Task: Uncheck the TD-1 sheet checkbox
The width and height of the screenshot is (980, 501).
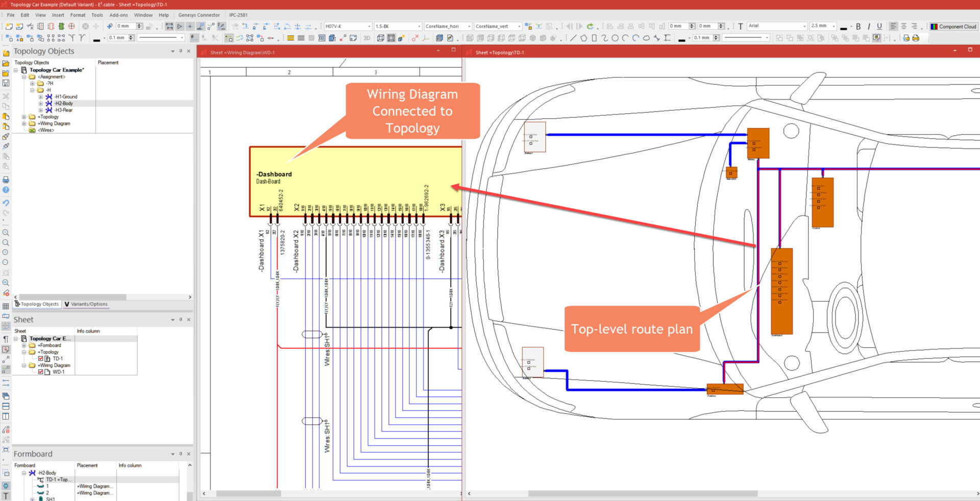Action: pos(41,359)
